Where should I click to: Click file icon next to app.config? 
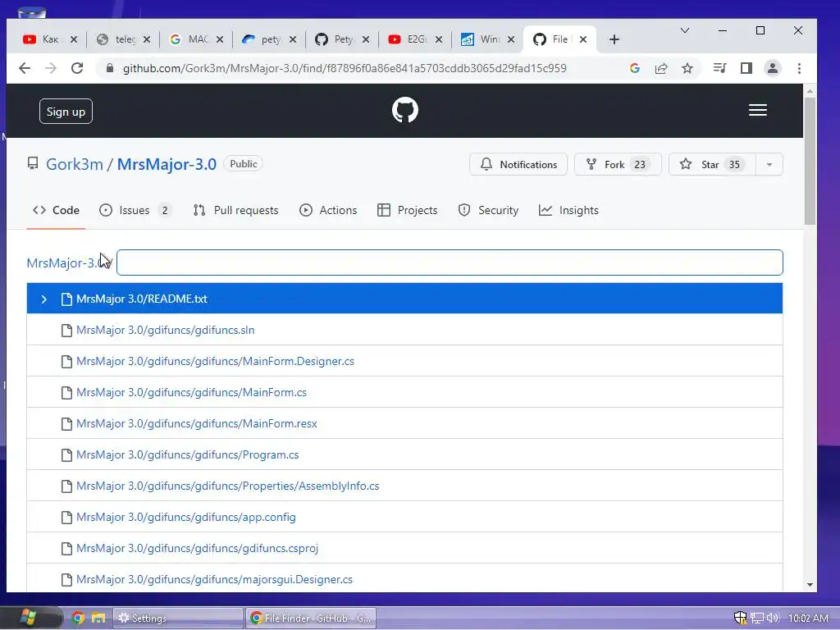click(66, 518)
